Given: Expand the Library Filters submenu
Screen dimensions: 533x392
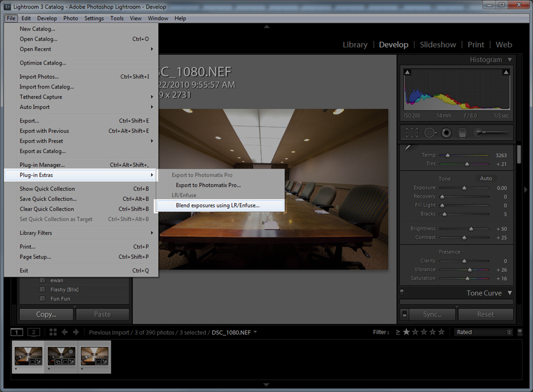Looking at the screenshot, I should click(x=81, y=233).
